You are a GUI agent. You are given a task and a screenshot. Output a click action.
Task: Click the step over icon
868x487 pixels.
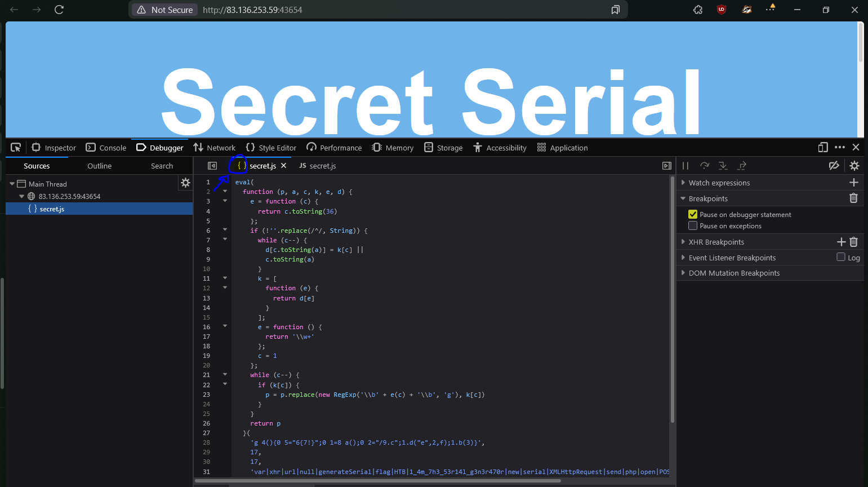pos(705,166)
